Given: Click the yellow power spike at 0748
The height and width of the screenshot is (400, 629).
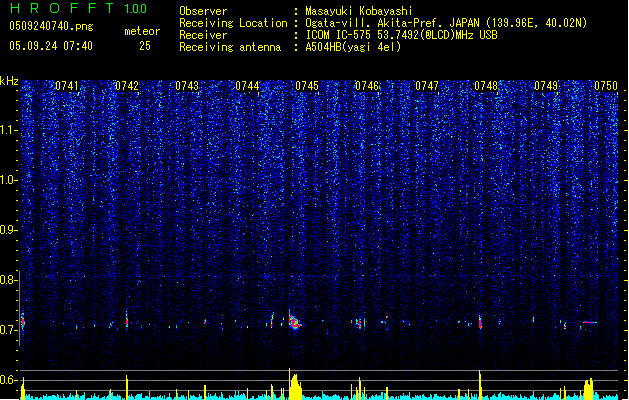Looking at the screenshot, I should point(480,385).
